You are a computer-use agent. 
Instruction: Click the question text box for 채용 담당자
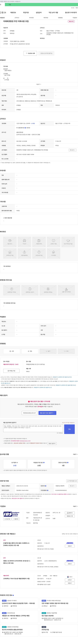33,428
